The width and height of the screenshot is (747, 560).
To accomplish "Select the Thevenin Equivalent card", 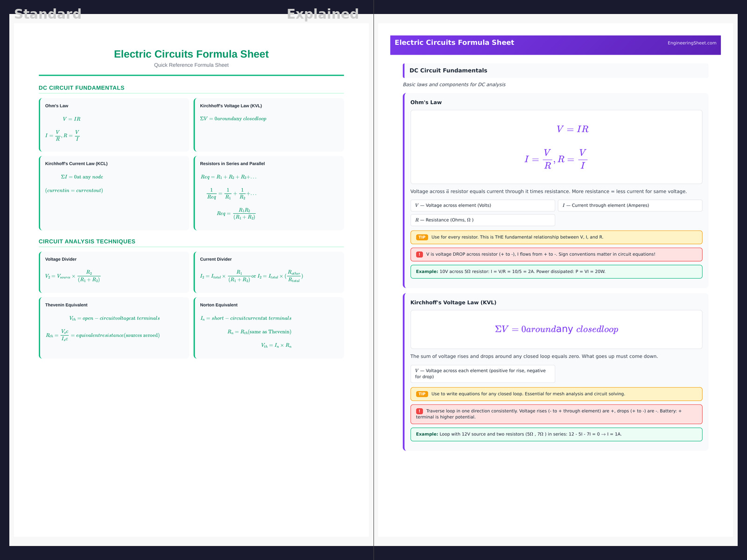I will pyautogui.click(x=114, y=328).
